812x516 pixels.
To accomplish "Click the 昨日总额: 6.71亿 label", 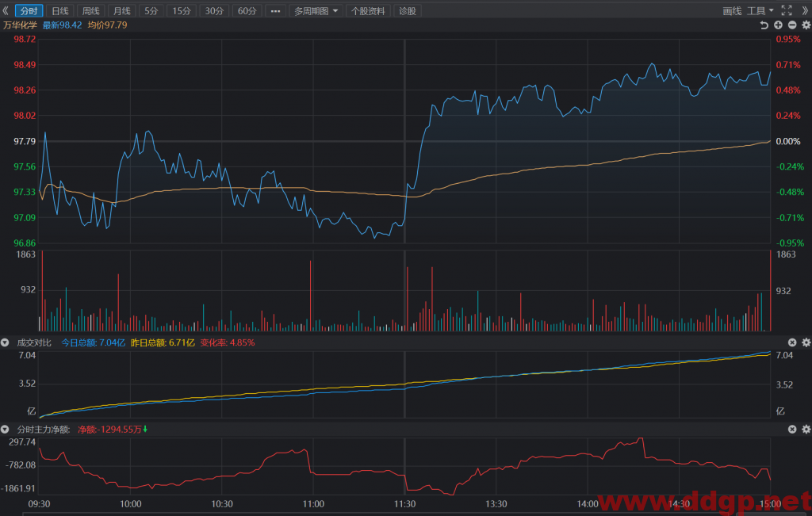I will 163,342.
